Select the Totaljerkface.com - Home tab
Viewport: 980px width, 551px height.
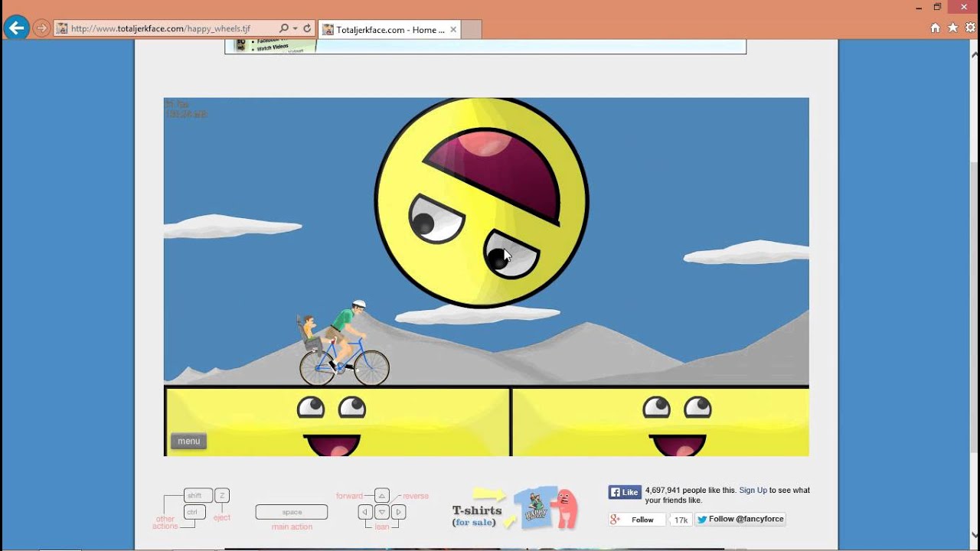(389, 30)
